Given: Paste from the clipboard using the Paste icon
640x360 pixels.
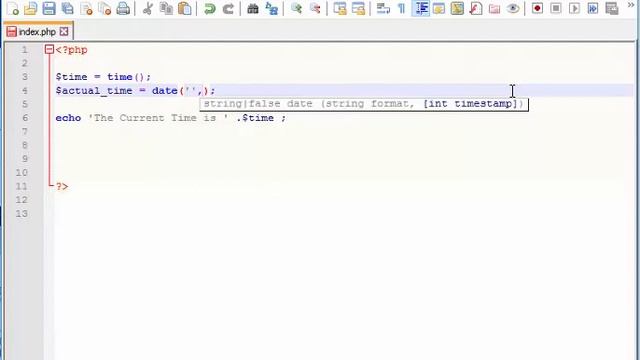Looking at the screenshot, I should point(184,9).
